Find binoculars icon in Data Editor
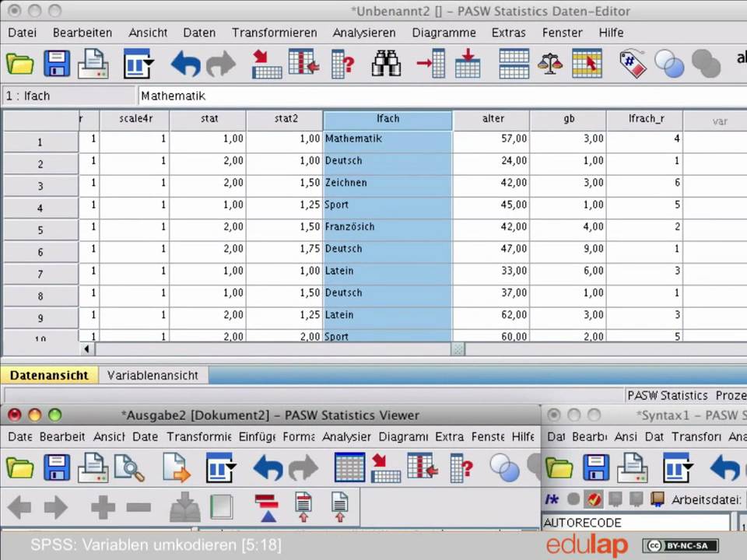747x560 pixels. [386, 64]
